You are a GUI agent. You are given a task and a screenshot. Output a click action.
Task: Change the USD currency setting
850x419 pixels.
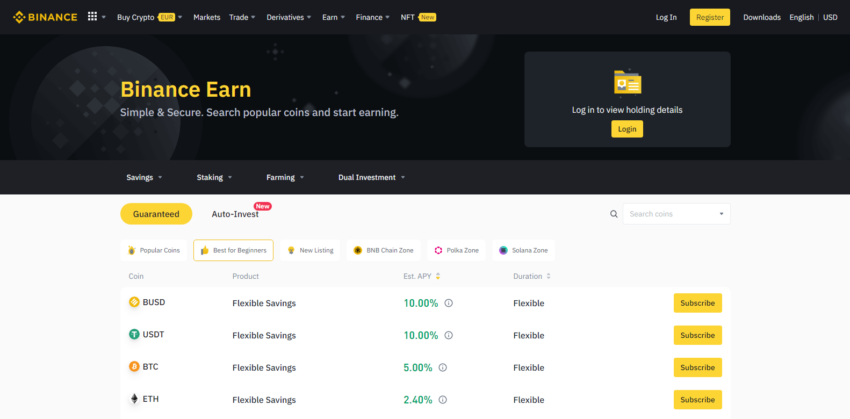tap(830, 17)
